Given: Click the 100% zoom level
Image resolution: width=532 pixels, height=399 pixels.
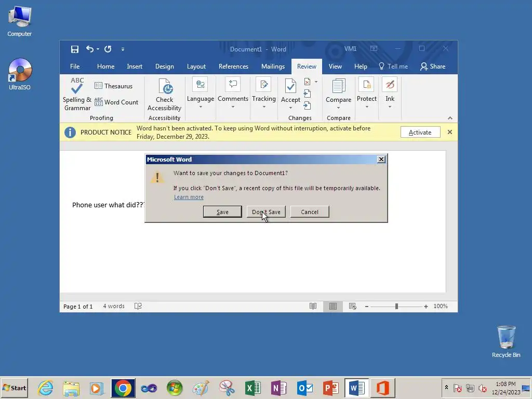Looking at the screenshot, I should click(441, 306).
